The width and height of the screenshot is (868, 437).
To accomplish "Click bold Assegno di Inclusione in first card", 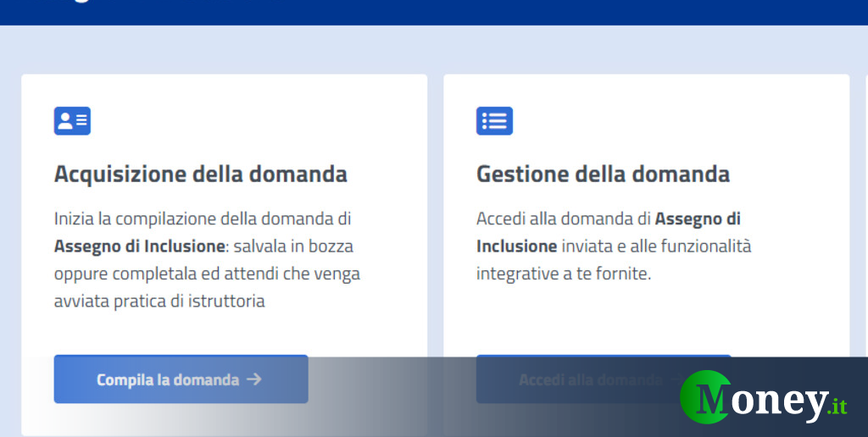I will [x=140, y=246].
